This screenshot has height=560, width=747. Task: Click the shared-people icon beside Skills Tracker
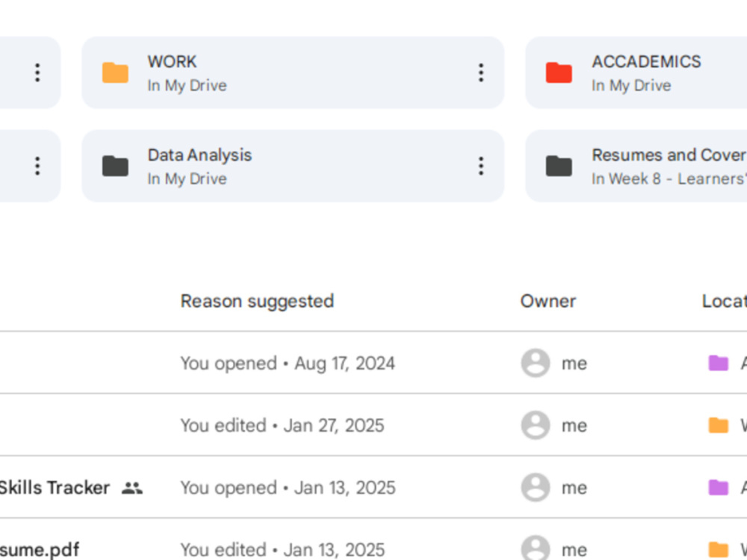132,488
